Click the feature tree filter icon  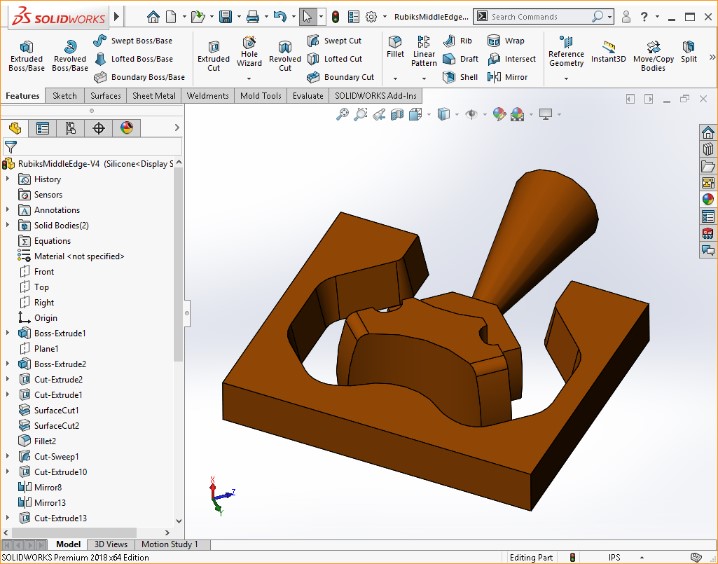11,147
